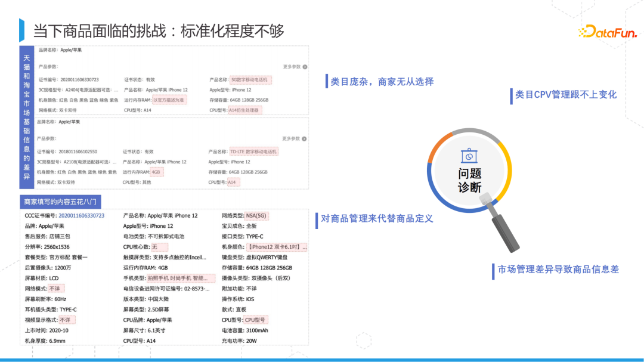The height and width of the screenshot is (362, 644).
Task: Click text 对商品管理来代替商品定义
Action: coord(377,219)
